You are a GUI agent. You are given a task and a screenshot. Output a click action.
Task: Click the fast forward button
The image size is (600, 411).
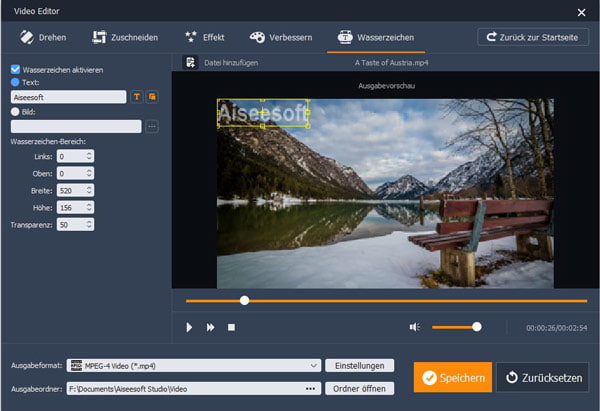click(211, 327)
